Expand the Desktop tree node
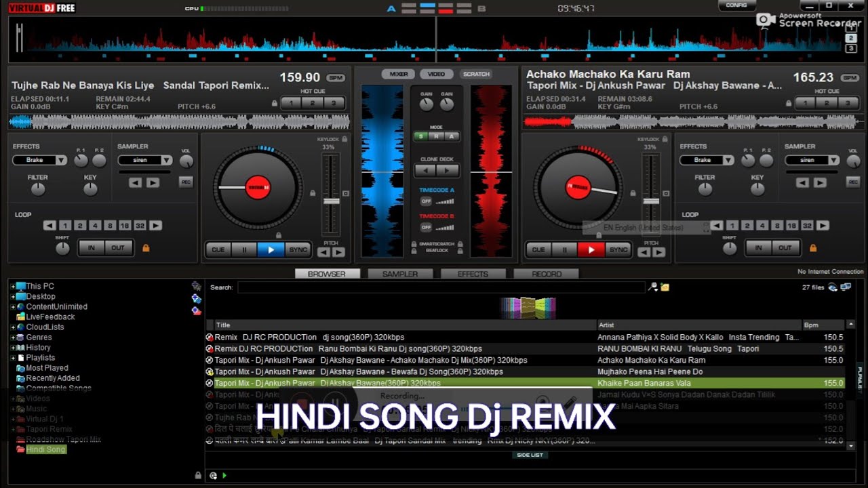 click(x=13, y=297)
